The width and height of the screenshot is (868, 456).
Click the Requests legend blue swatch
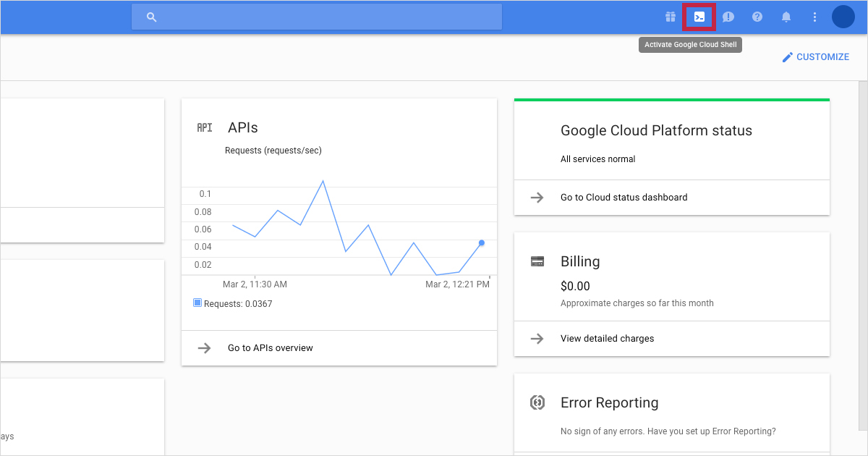(x=197, y=303)
